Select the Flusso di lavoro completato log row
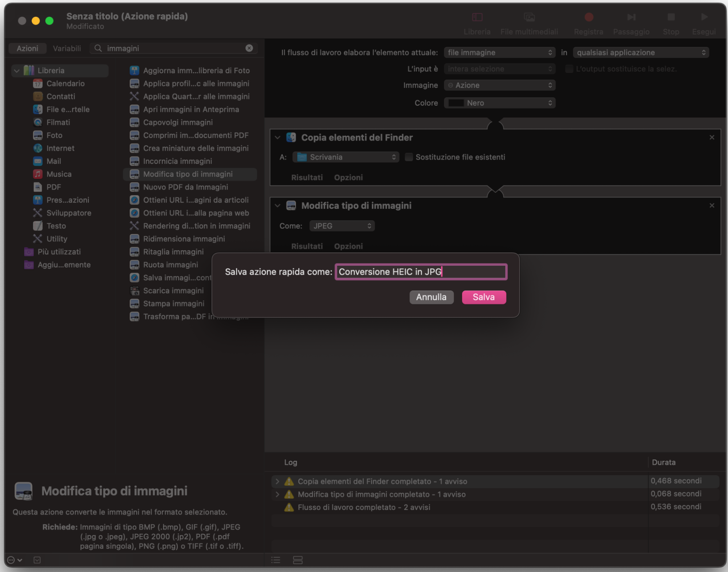The width and height of the screenshot is (728, 572). pyautogui.click(x=495, y=507)
